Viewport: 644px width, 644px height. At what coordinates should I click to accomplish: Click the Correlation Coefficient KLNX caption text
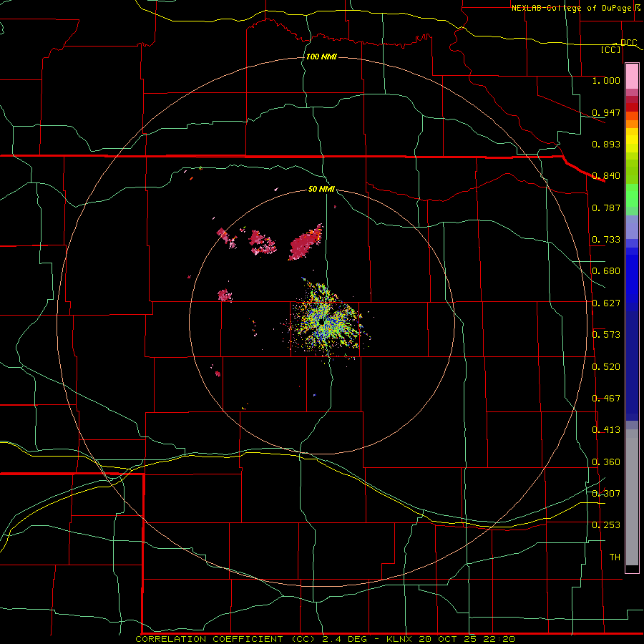click(325, 639)
